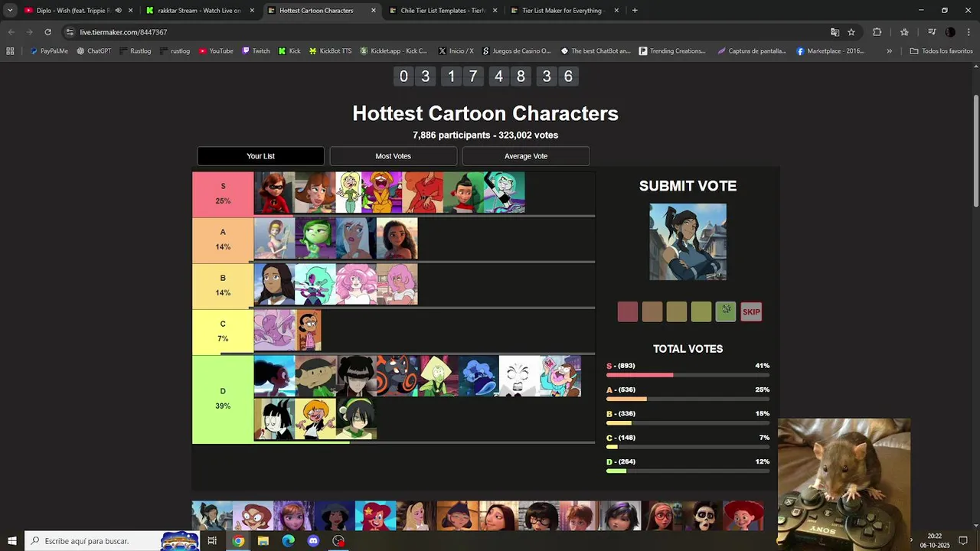
Task: Close the Hottest Cartoon Characters tab
Action: [x=374, y=11]
